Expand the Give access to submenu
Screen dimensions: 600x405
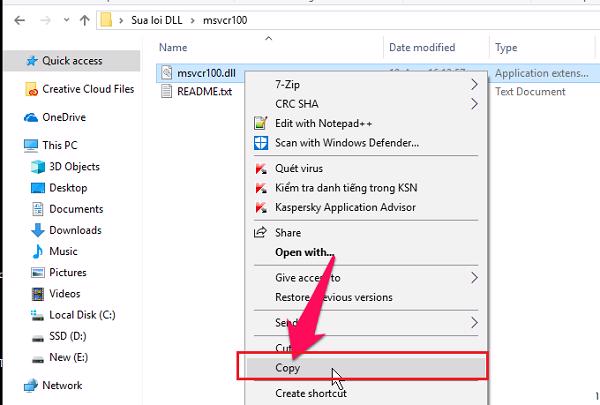[474, 277]
